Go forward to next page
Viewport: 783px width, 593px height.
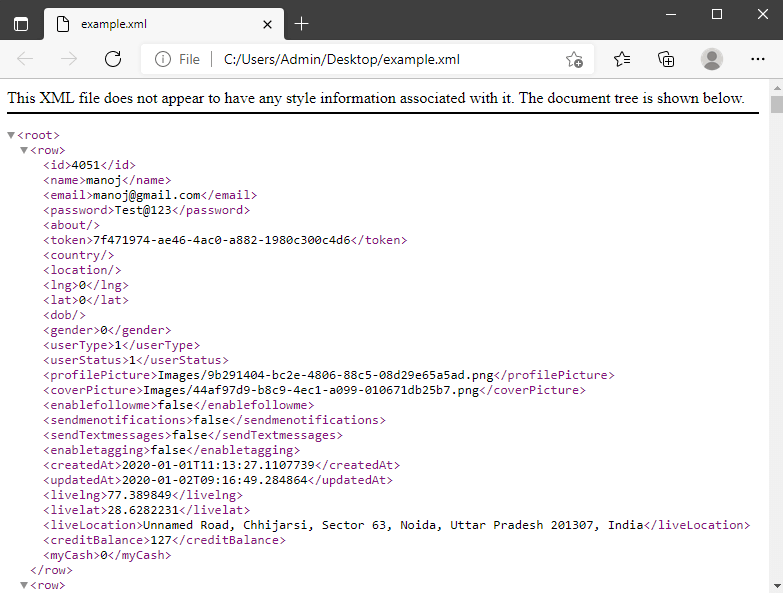coord(69,59)
